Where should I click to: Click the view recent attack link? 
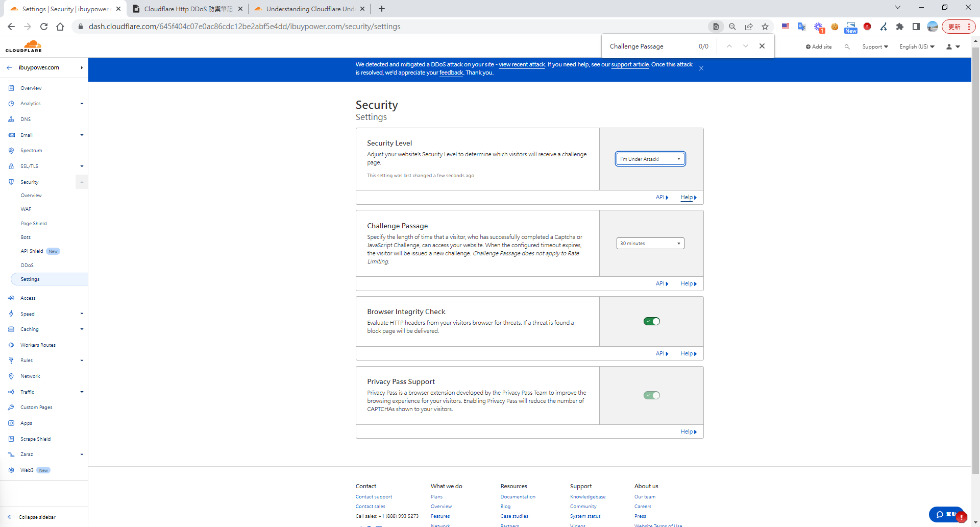pyautogui.click(x=521, y=64)
